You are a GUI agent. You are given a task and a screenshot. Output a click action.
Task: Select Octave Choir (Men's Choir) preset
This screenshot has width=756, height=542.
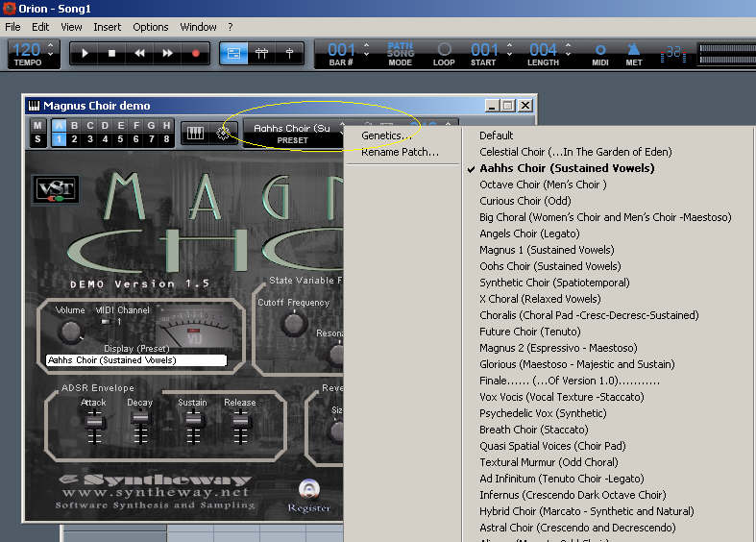543,185
